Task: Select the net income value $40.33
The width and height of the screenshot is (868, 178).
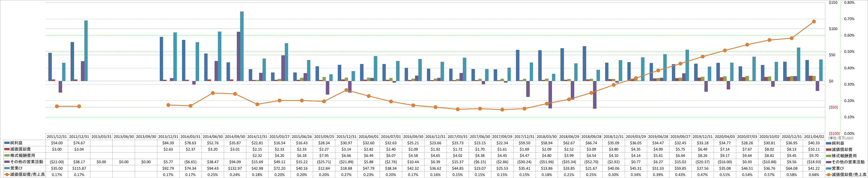Action: (814, 143)
